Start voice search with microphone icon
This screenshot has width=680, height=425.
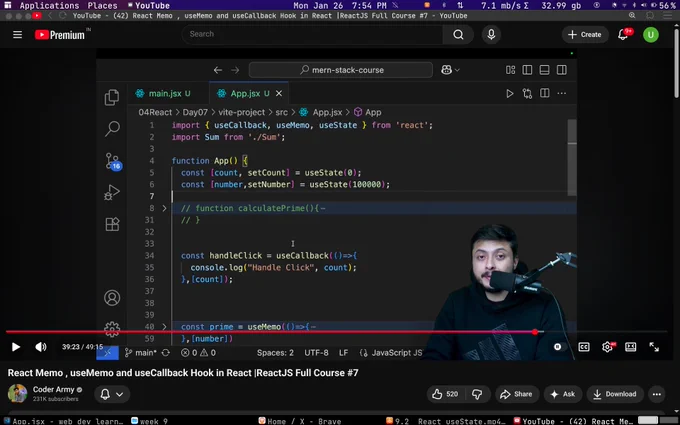tap(491, 34)
